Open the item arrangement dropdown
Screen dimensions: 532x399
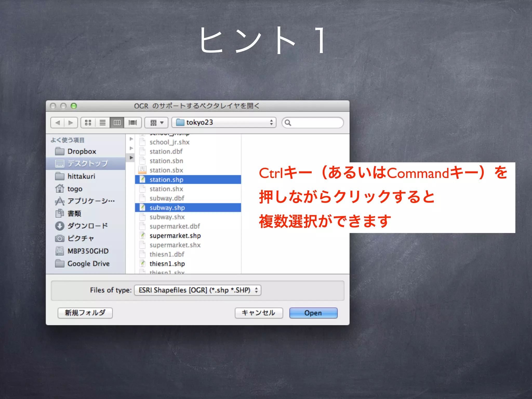click(157, 123)
